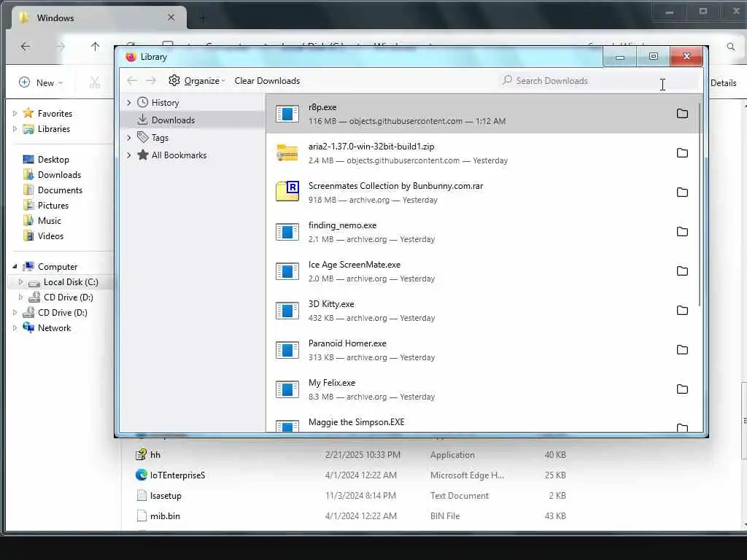The height and width of the screenshot is (560, 747).
Task: Click the IoTEnterpriseS Edge file icon
Action: tap(141, 475)
